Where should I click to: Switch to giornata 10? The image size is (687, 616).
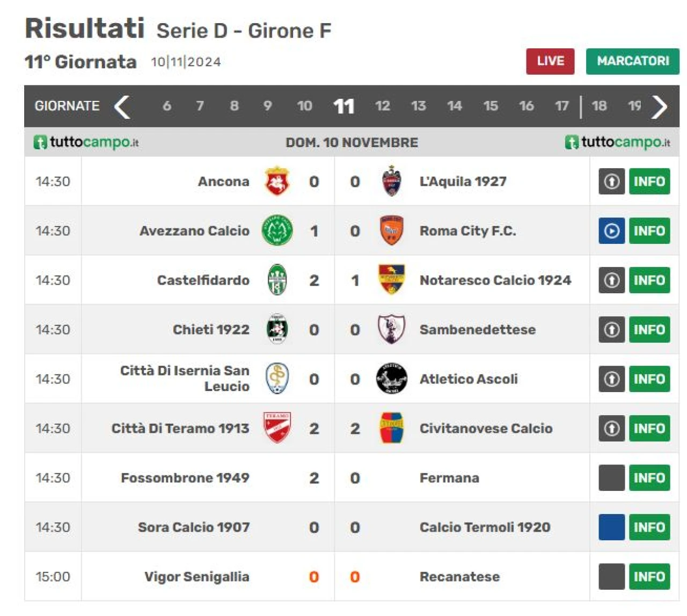pyautogui.click(x=304, y=106)
